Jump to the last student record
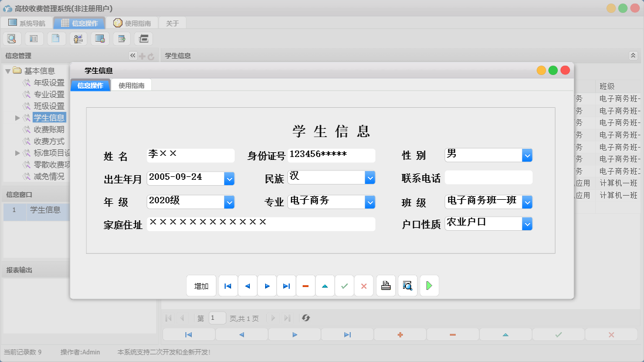 tap(286, 285)
